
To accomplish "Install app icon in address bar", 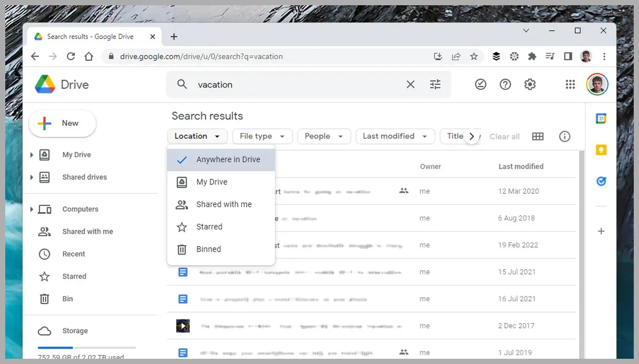I will point(438,57).
